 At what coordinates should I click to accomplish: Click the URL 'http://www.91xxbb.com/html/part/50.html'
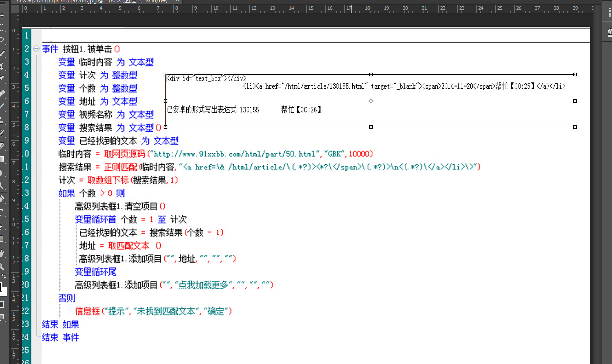point(235,154)
